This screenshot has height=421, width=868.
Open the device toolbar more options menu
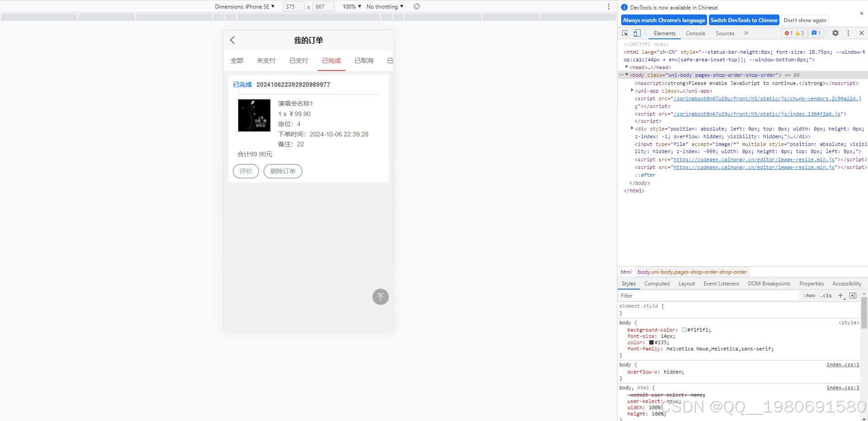(609, 6)
